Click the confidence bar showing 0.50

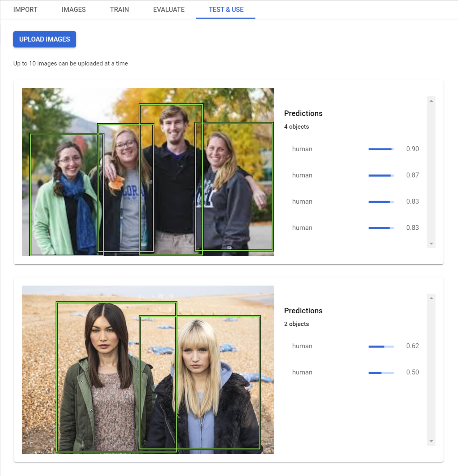coord(381,372)
